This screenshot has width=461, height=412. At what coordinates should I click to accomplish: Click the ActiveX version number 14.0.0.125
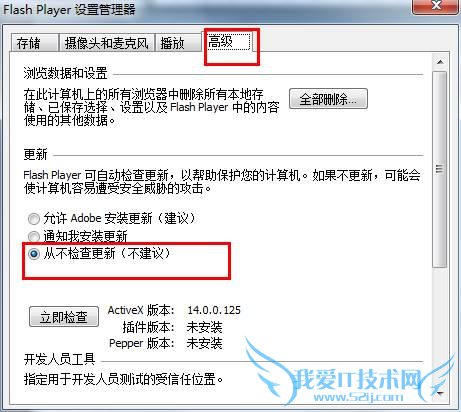click(214, 310)
